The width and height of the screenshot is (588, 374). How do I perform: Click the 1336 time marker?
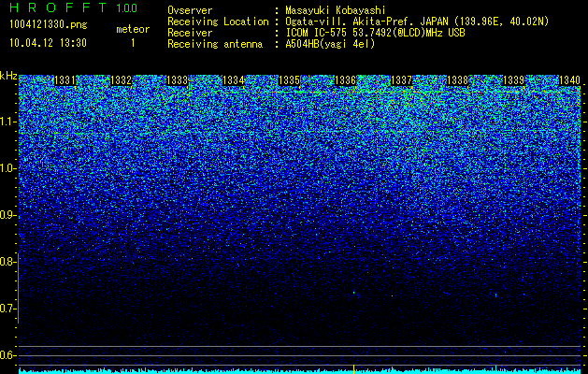[x=345, y=80]
